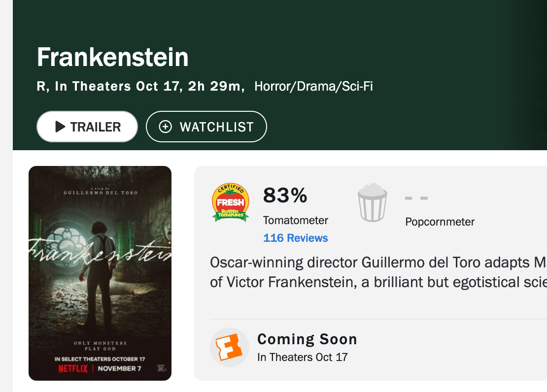Click the play triangle icon on Trailer
This screenshot has height=392, width=547.
(x=60, y=127)
